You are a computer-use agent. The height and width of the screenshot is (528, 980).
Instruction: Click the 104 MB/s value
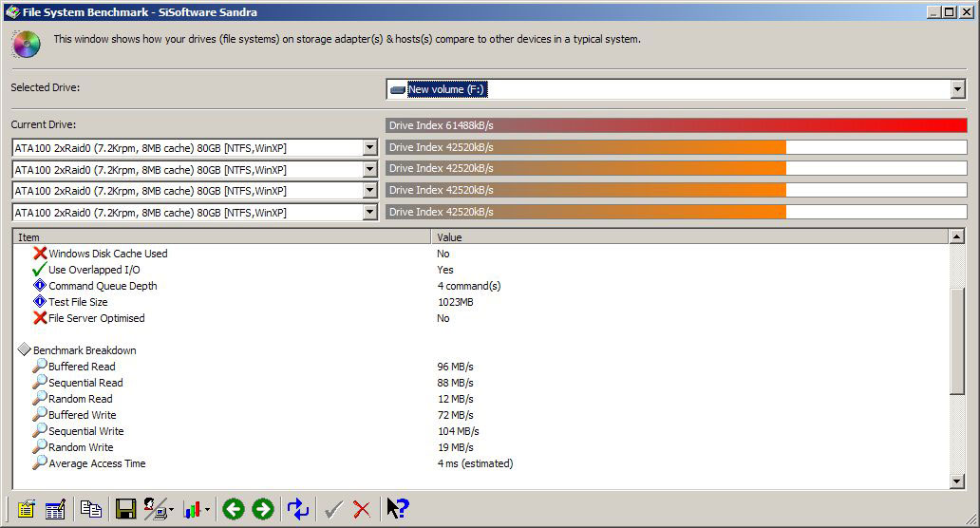click(x=458, y=431)
